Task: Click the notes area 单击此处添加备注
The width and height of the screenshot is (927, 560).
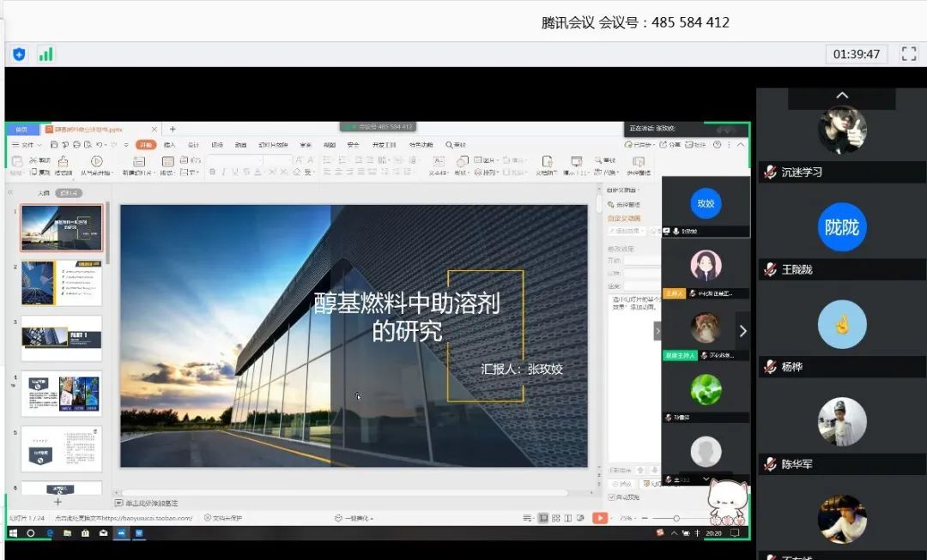Action: pyautogui.click(x=151, y=503)
